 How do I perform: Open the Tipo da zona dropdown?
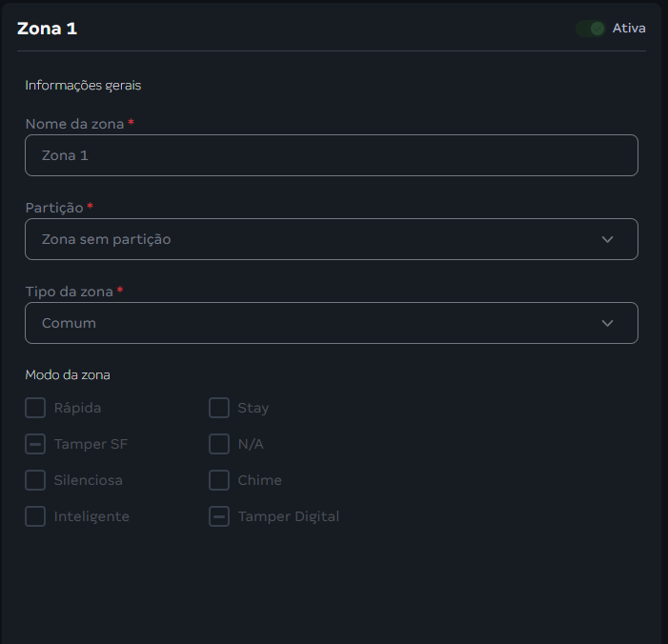(331, 323)
